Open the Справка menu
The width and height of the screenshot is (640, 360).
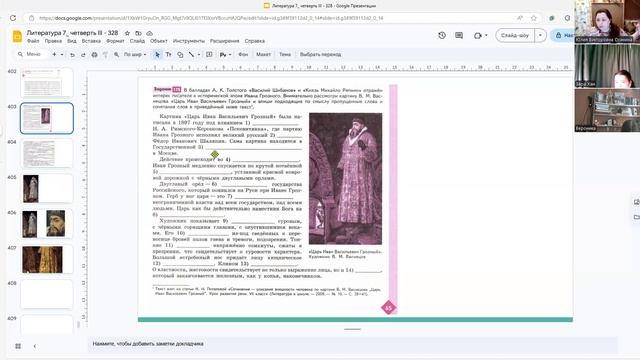255,41
